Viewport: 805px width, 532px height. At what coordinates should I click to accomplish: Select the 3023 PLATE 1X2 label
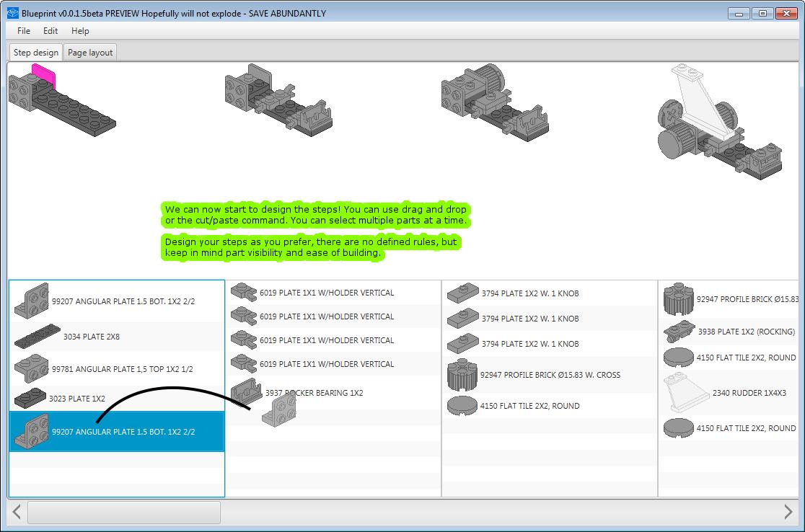[77, 398]
